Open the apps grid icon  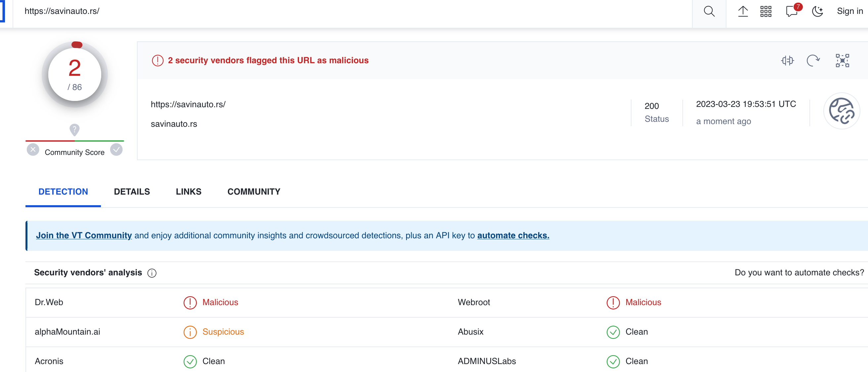(765, 12)
